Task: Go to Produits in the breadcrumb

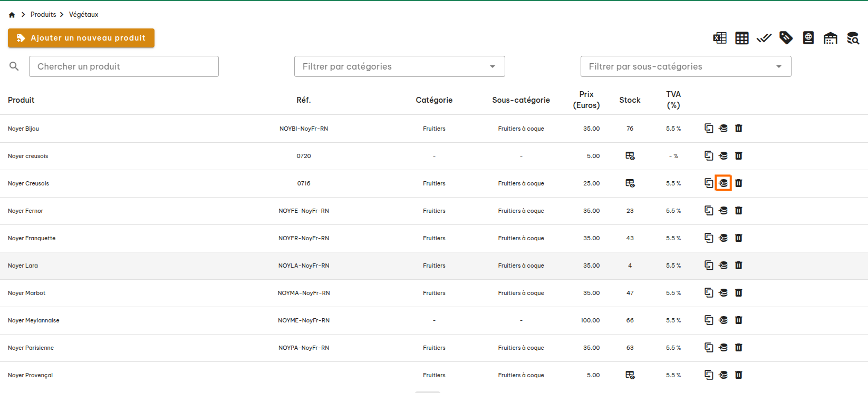Action: click(x=43, y=15)
